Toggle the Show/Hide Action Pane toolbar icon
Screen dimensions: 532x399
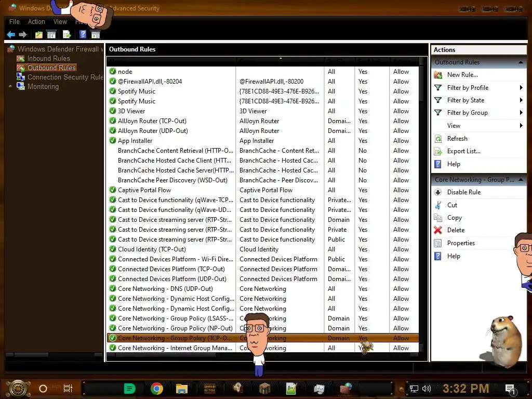coord(96,35)
